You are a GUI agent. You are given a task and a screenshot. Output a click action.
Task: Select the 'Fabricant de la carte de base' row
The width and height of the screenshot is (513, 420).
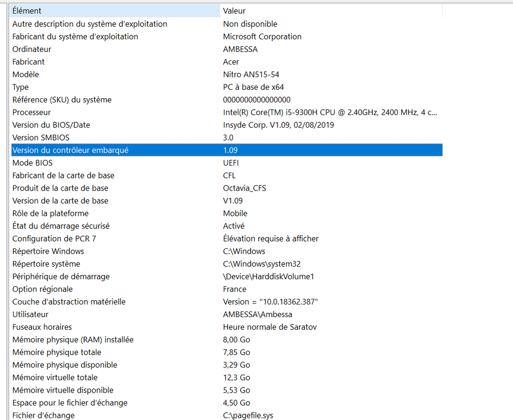click(x=227, y=175)
